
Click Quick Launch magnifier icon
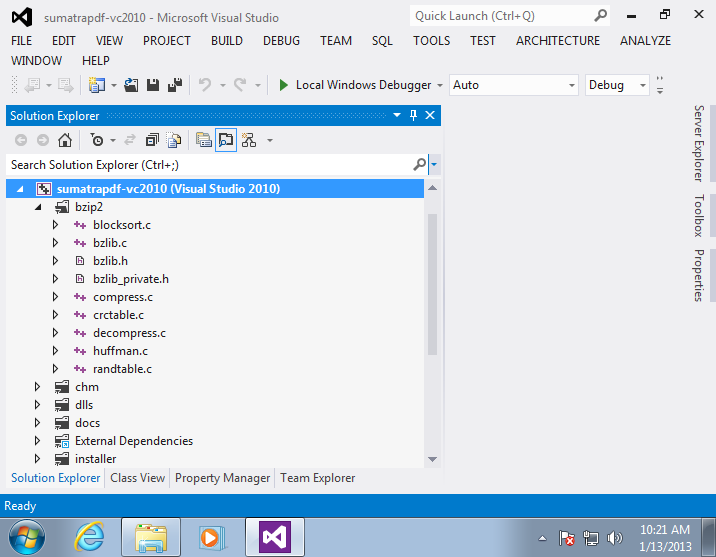[x=600, y=16]
